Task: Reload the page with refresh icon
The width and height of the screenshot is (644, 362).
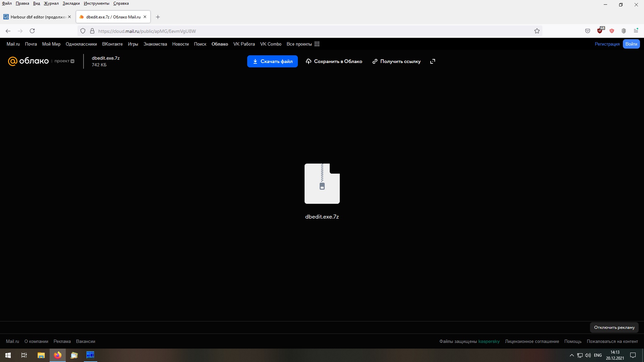Action: (32, 31)
